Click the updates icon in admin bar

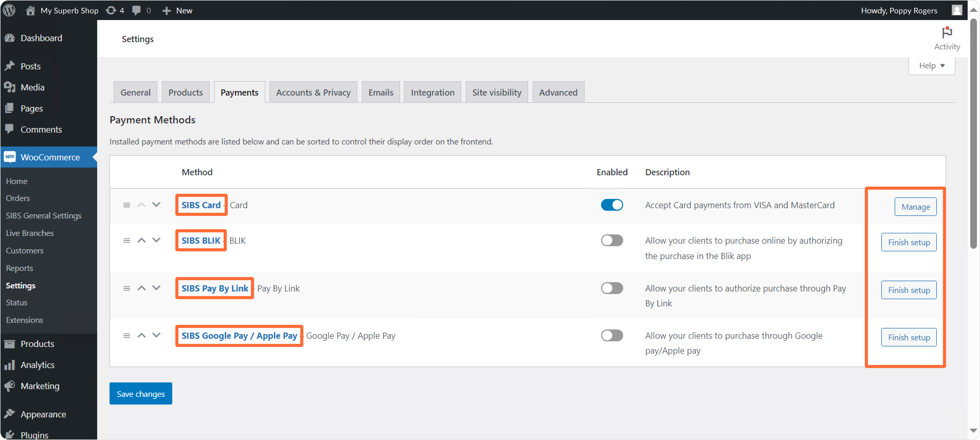point(111,10)
